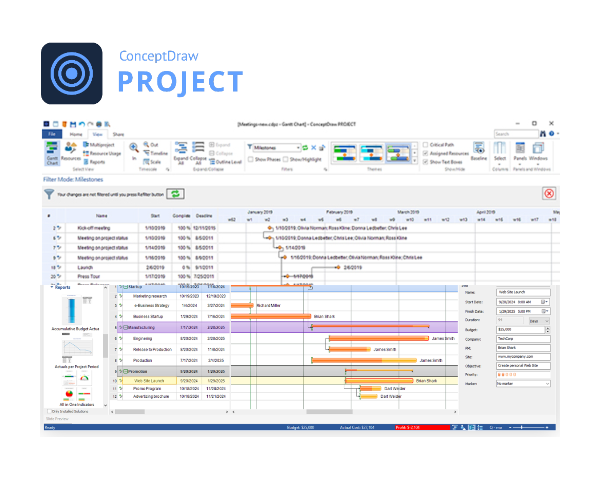Toggle the Assigned Resources checkbox

click(425, 153)
